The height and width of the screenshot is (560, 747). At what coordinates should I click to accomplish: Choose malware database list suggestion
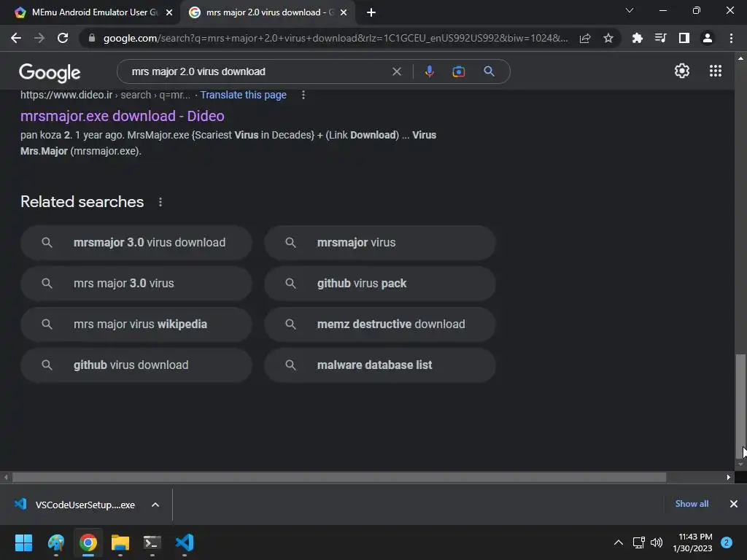coord(380,365)
